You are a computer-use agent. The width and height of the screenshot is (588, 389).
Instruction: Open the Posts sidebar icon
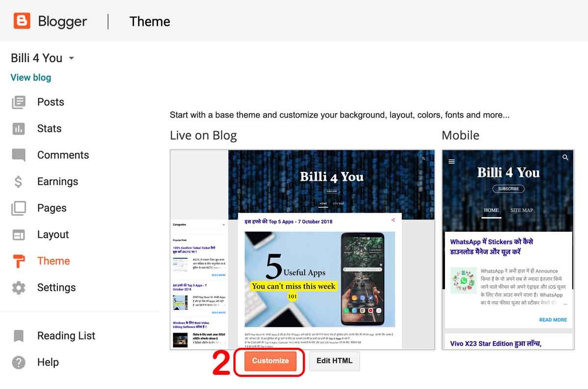pos(19,102)
